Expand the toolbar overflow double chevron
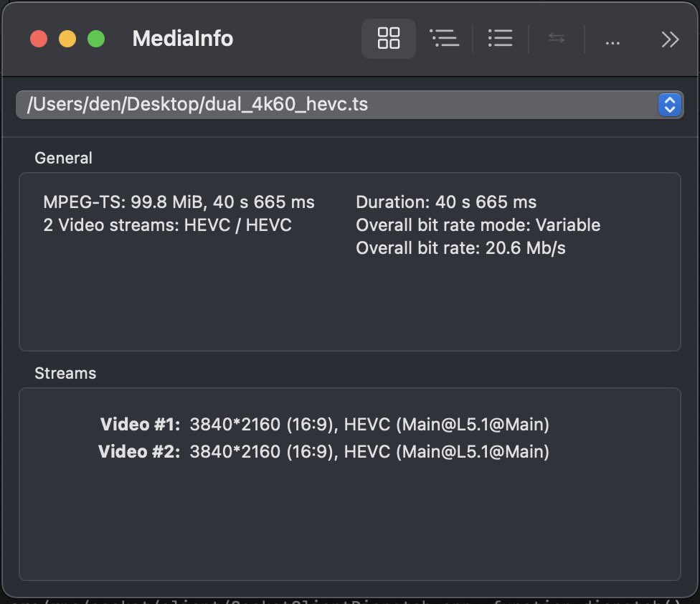Image resolution: width=700 pixels, height=604 pixels. click(670, 39)
